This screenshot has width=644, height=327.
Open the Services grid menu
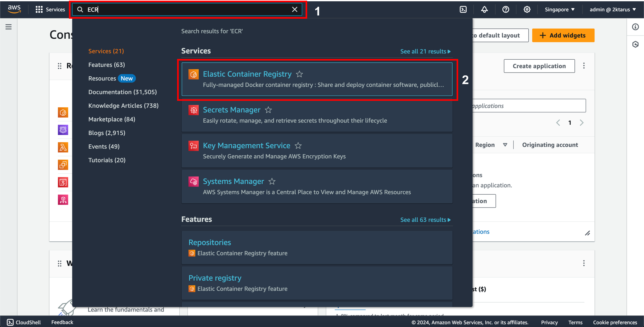click(50, 9)
